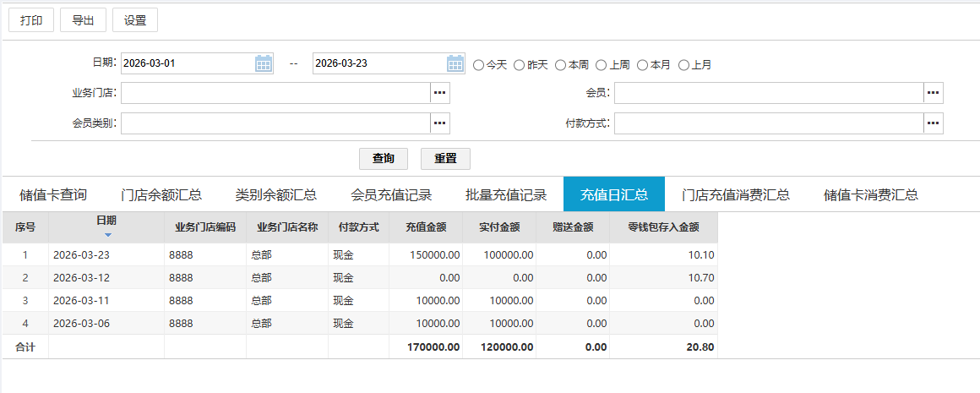
Task: Click the 会员类别 ellipsis lookup button
Action: (439, 123)
